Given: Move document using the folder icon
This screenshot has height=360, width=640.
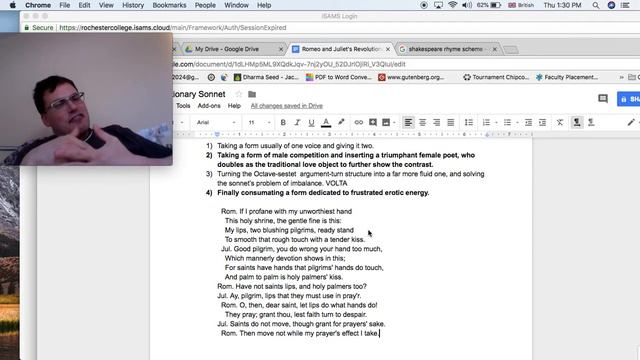Looking at the screenshot, I should point(252,94).
